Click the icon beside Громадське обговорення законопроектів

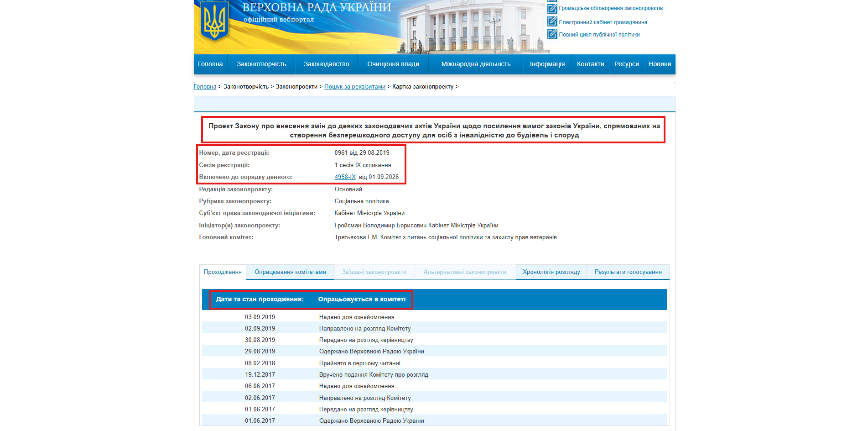[x=552, y=8]
